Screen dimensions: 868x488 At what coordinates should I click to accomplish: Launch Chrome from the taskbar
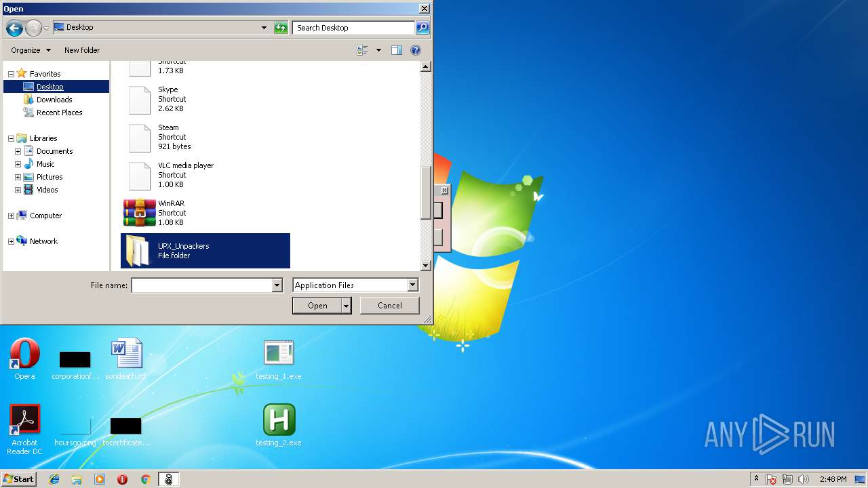click(145, 479)
